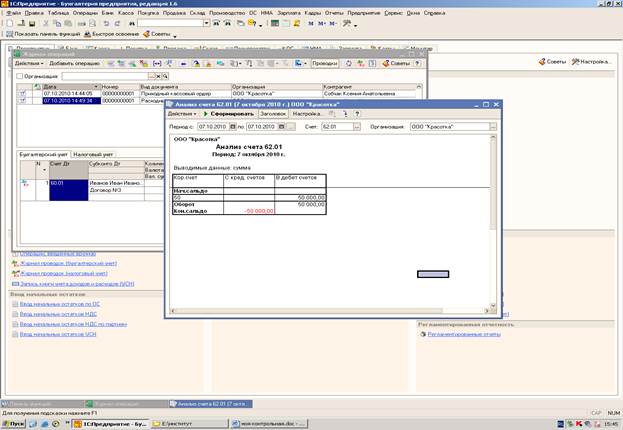Viewport: 623px width, 430px height.
Task: Switch to Налоговый учет tab in journal
Action: coord(93,154)
